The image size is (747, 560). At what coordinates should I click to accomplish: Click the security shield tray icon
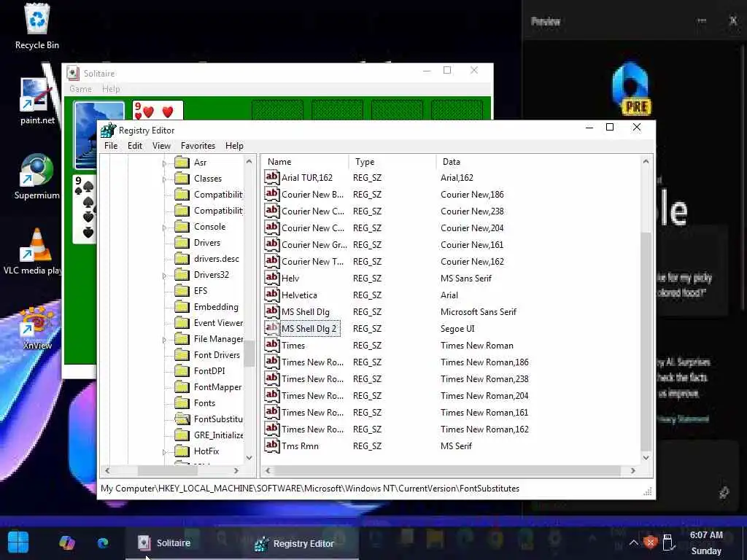click(650, 542)
